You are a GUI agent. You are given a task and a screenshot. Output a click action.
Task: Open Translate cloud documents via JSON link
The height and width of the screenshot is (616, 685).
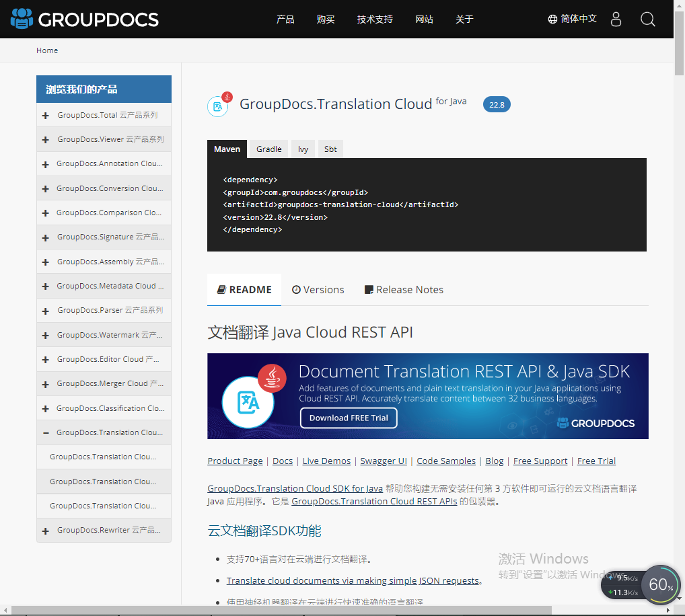(353, 580)
